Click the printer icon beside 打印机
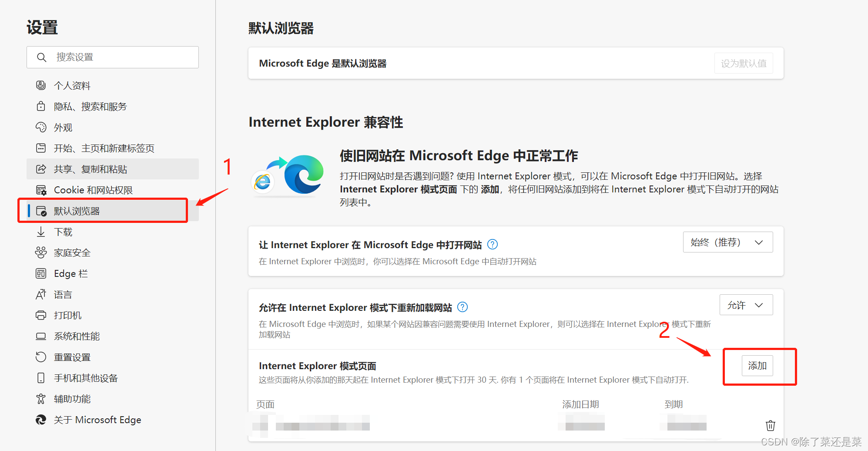This screenshot has width=868, height=451. point(41,315)
